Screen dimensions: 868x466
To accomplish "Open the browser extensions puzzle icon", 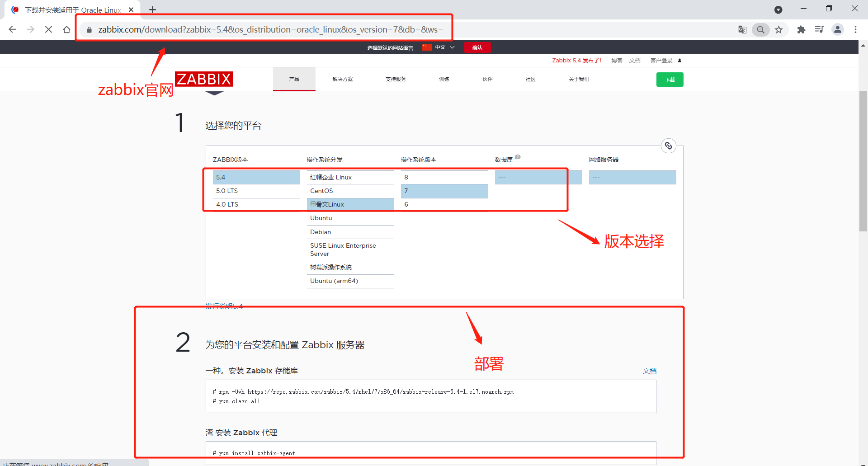I will (801, 29).
